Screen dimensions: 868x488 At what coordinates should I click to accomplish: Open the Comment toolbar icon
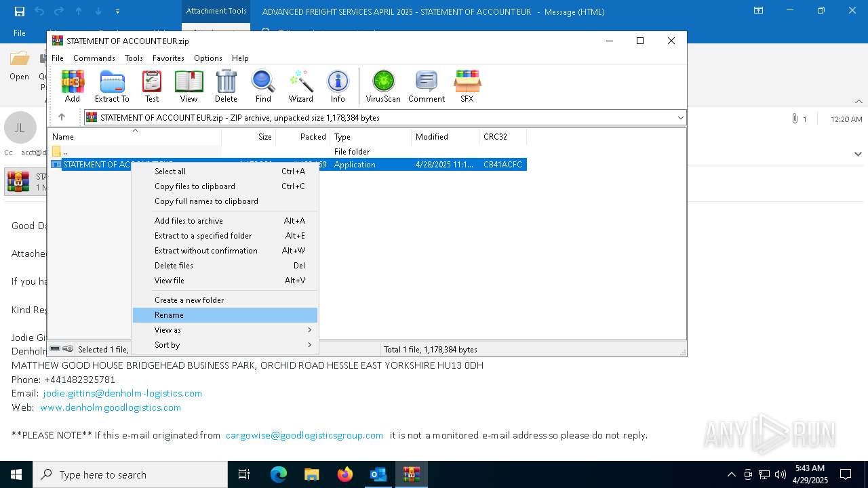[427, 86]
